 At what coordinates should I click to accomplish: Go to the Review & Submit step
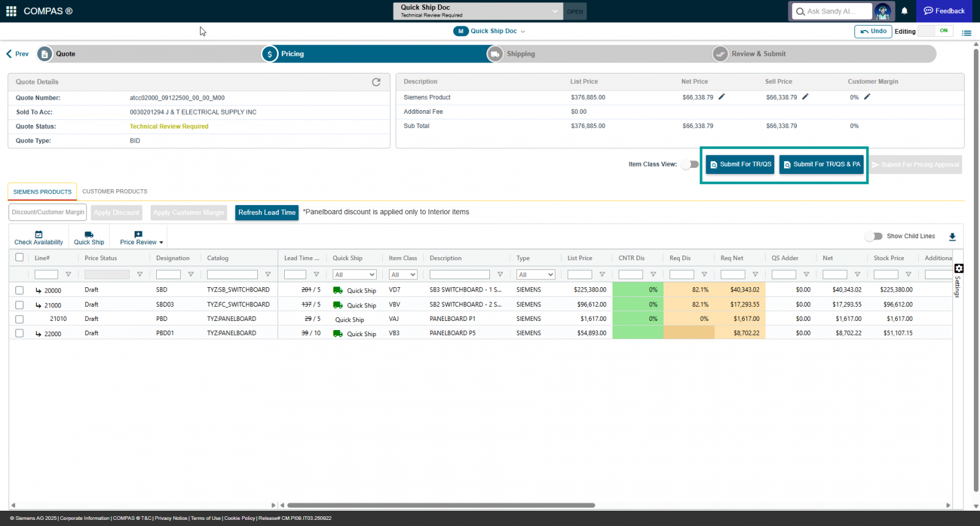pos(758,54)
